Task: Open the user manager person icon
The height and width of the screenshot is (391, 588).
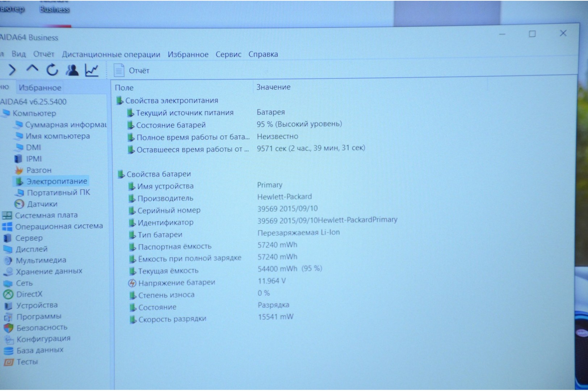Action: point(72,70)
